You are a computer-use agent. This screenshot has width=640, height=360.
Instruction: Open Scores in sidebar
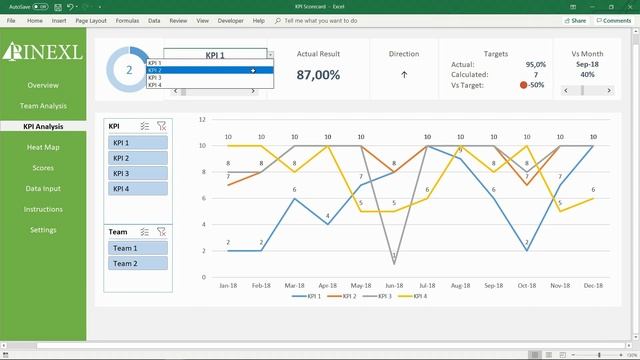pyautogui.click(x=43, y=168)
